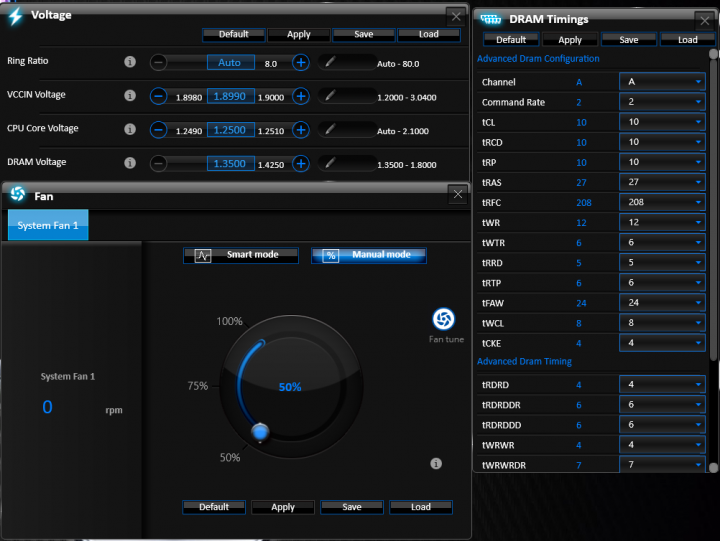Screen dimensions: 720x541
Task: Click the fan speed dial knob handle
Action: pos(260,432)
